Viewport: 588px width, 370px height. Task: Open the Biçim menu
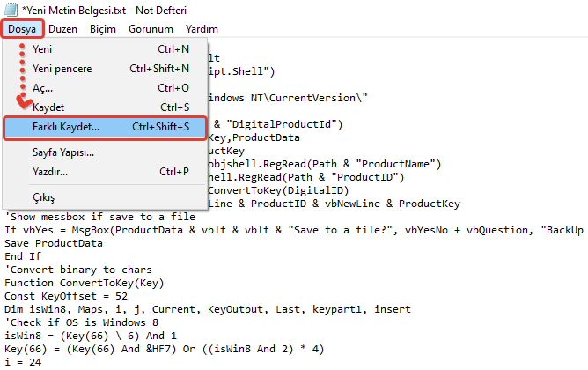[x=103, y=29]
